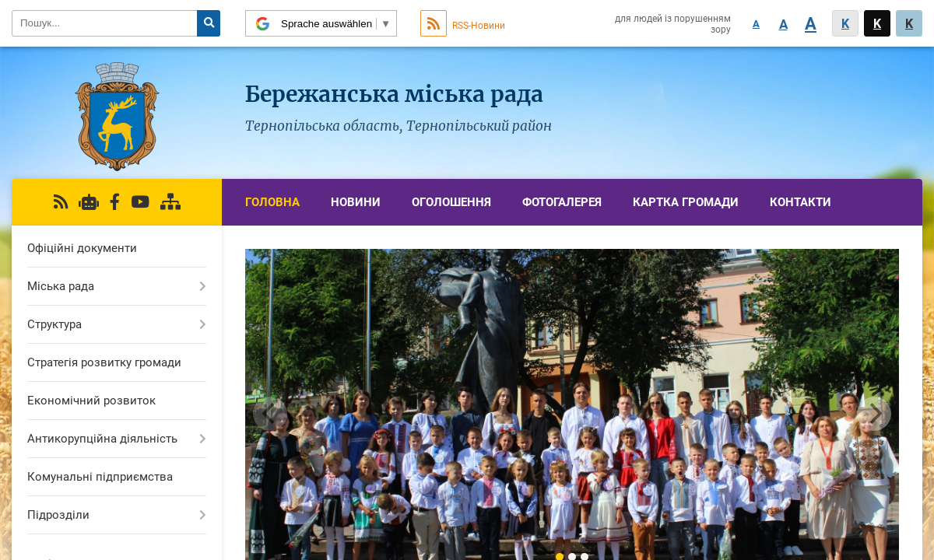Image resolution: width=934 pixels, height=560 pixels.
Task: Select the second slider pagination dot
Action: coord(572,557)
